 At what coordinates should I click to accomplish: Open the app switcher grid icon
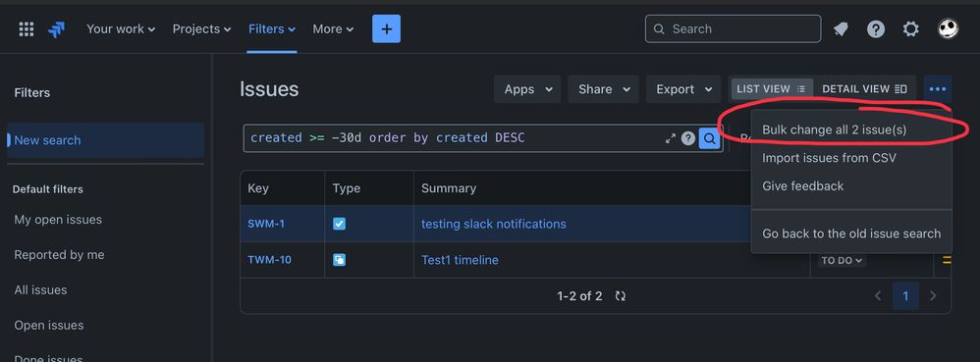27,29
